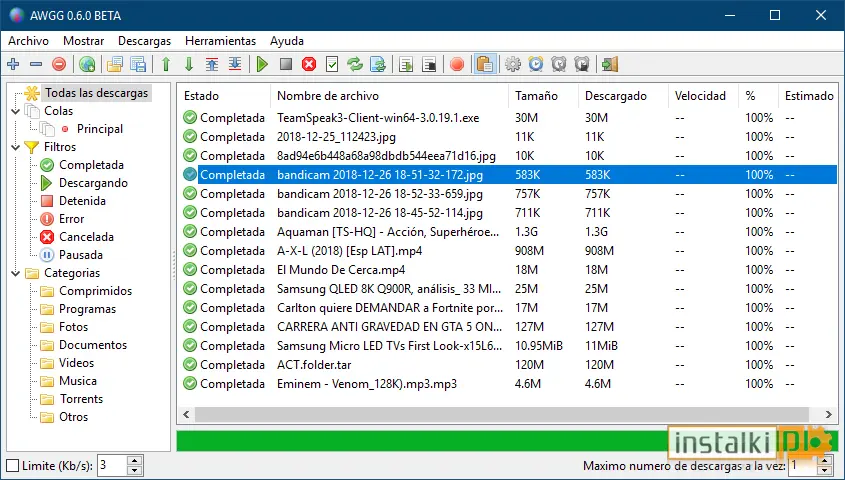
Task: Sort by Velocidad column header
Action: (x=703, y=96)
